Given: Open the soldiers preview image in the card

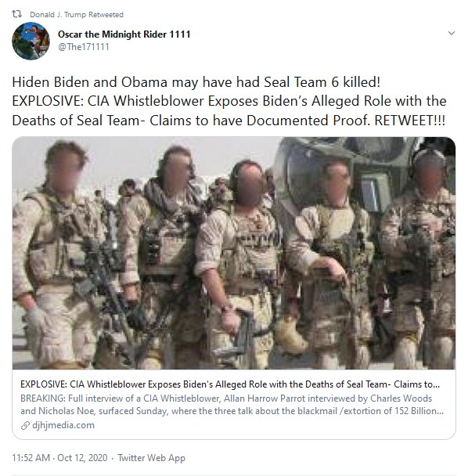Looking at the screenshot, I should pyautogui.click(x=234, y=253).
